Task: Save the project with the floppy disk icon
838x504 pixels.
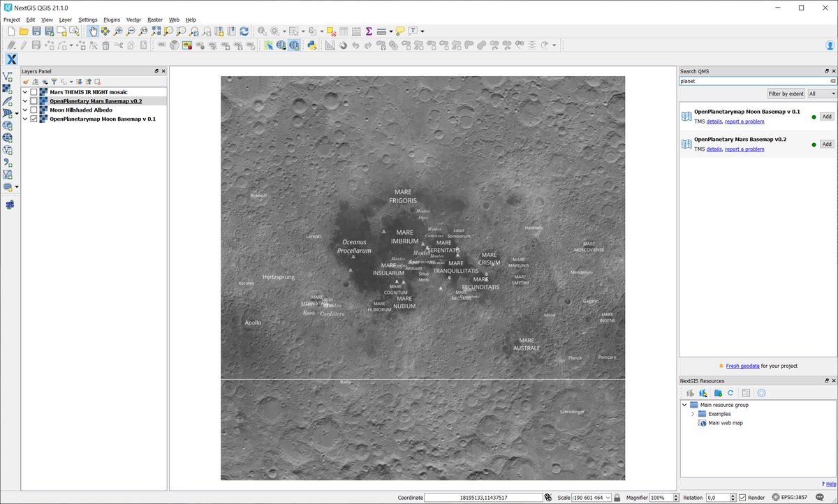Action: (36, 31)
